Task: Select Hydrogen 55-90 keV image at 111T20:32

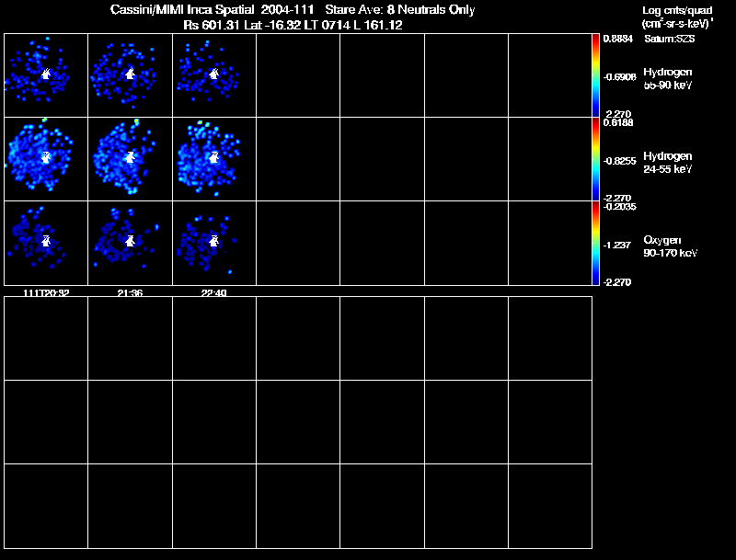Action: point(46,75)
